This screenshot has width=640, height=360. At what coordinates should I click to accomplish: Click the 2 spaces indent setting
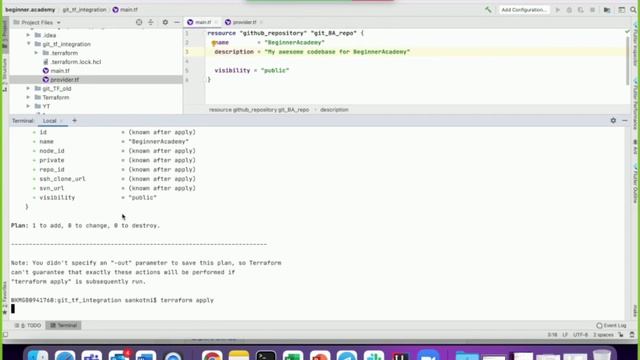click(603, 335)
